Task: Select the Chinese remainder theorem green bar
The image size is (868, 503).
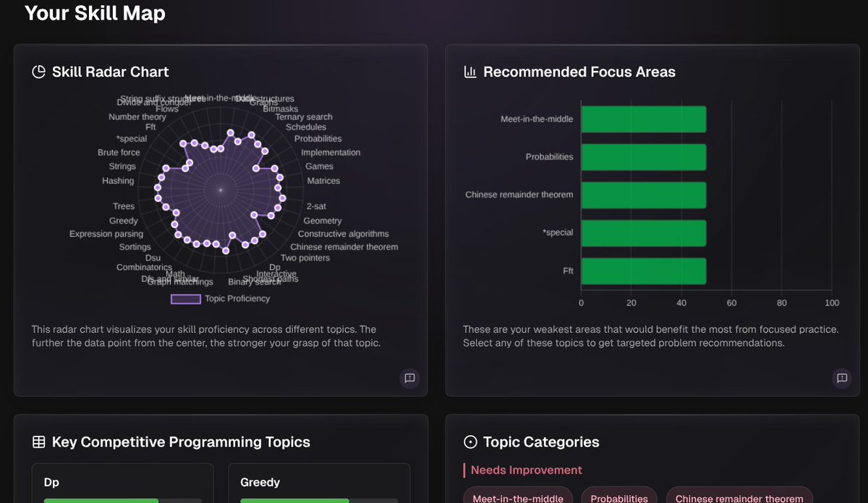Action: (x=643, y=195)
